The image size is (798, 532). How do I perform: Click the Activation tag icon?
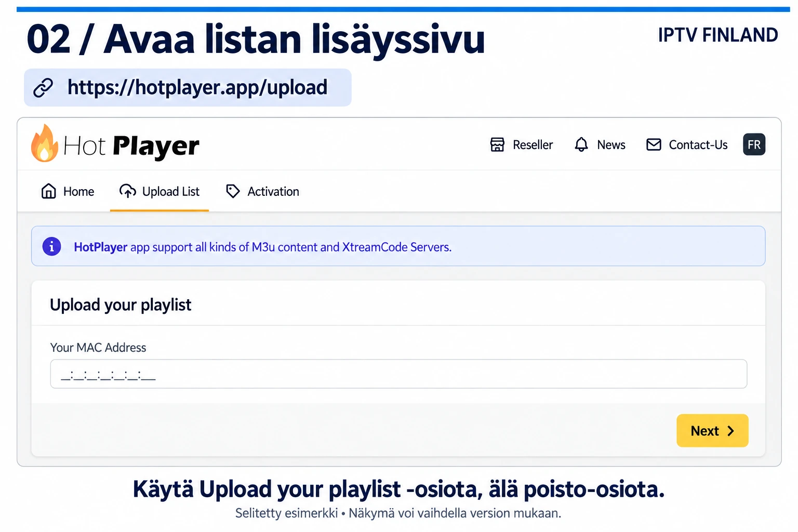(233, 191)
